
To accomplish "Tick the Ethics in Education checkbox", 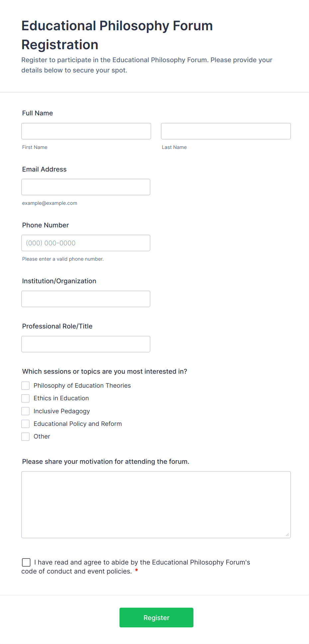I will coord(26,398).
